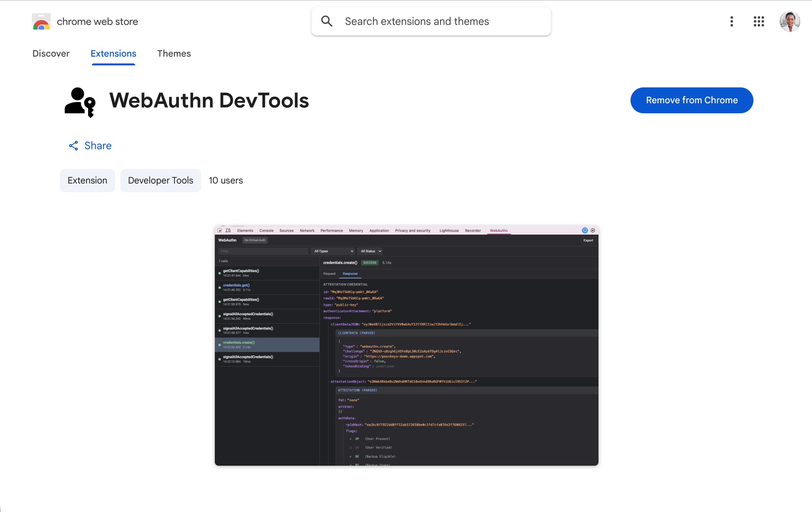The image size is (812, 512).
Task: Open the DevTools settings gear icon
Action: [x=593, y=230]
